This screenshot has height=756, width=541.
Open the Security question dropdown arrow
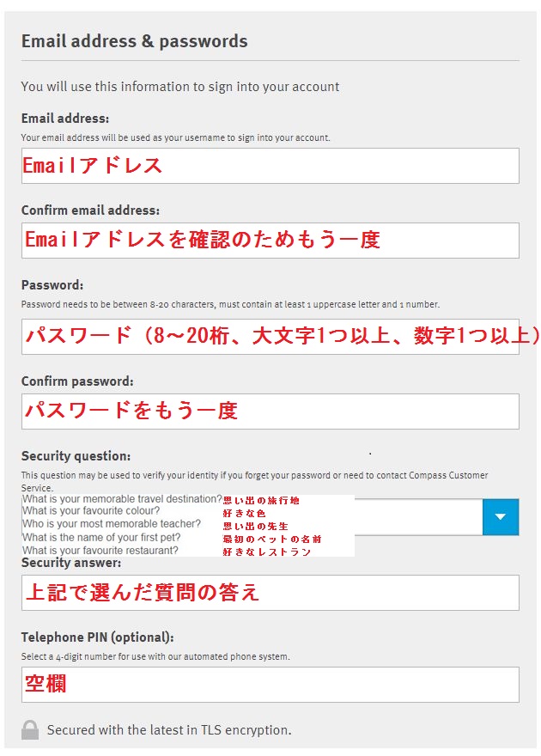(x=501, y=517)
